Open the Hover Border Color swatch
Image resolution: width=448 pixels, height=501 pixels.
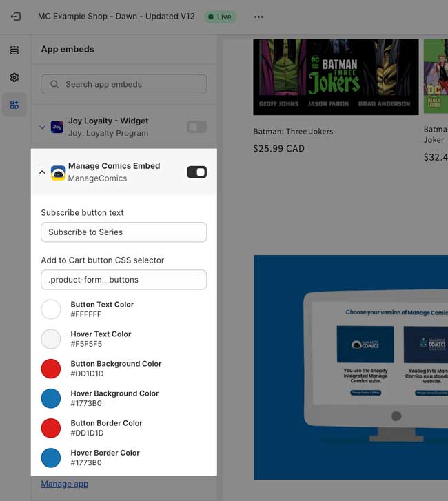pos(51,458)
